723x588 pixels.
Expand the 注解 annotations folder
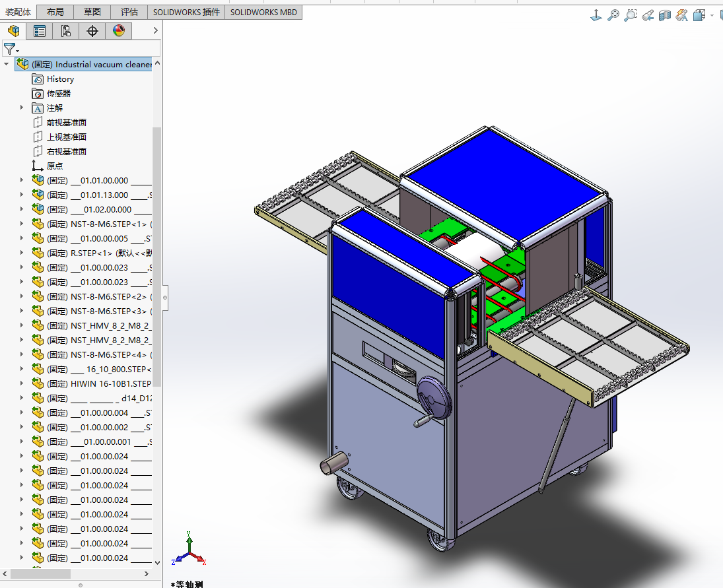(22, 108)
